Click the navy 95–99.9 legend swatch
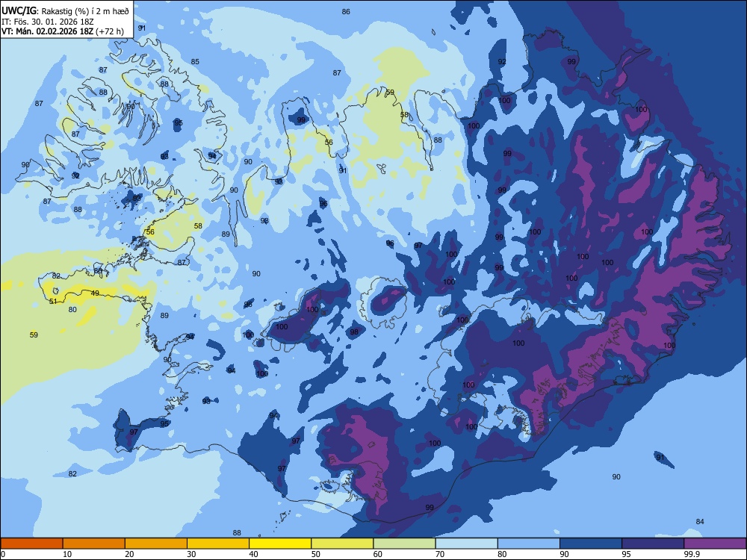Image resolution: width=747 pixels, height=560 pixels. tap(653, 544)
